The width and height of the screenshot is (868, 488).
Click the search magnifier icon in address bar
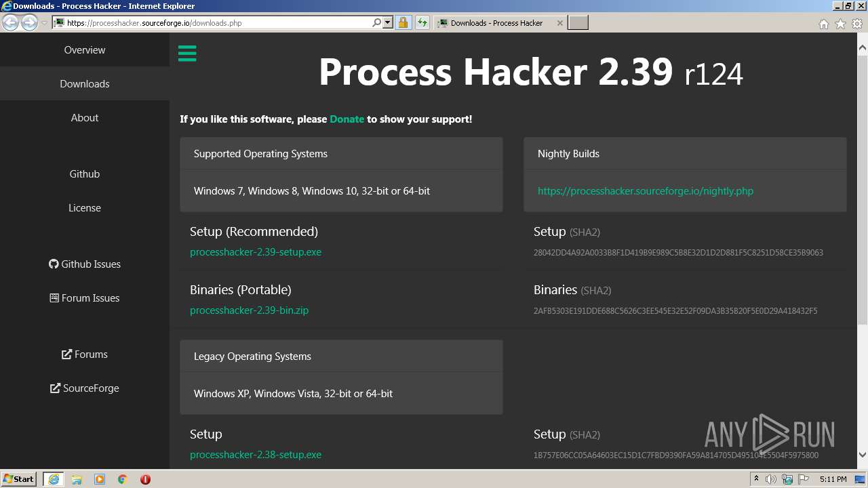point(376,22)
